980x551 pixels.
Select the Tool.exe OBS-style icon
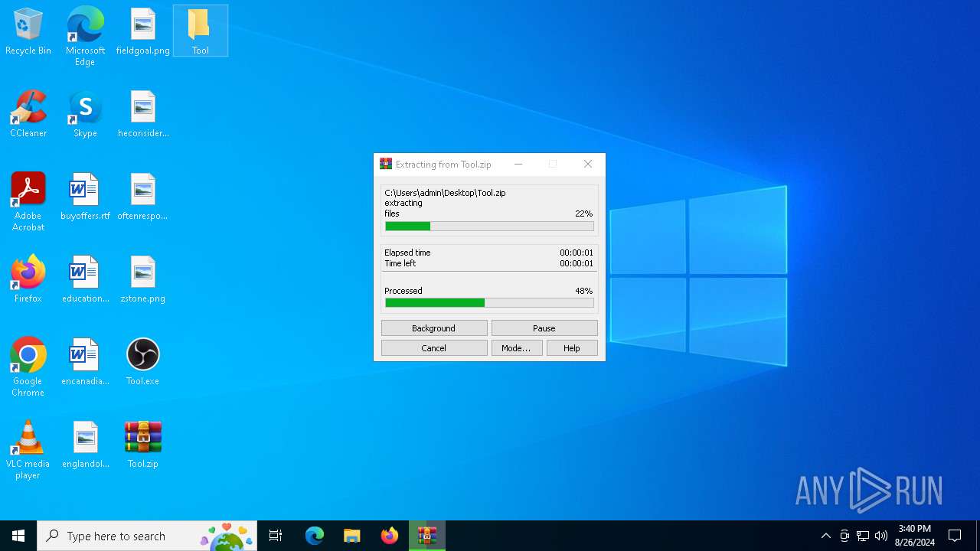click(143, 363)
